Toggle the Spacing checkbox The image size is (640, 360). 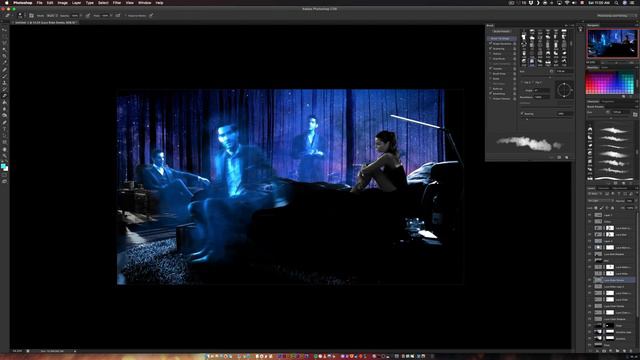pyautogui.click(x=523, y=114)
